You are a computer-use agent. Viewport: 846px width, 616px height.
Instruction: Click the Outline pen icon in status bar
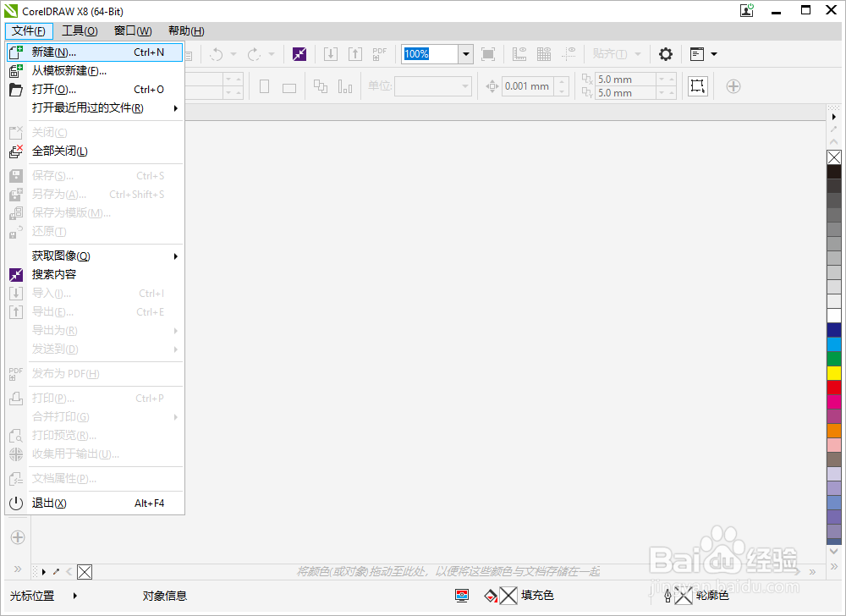pos(667,596)
